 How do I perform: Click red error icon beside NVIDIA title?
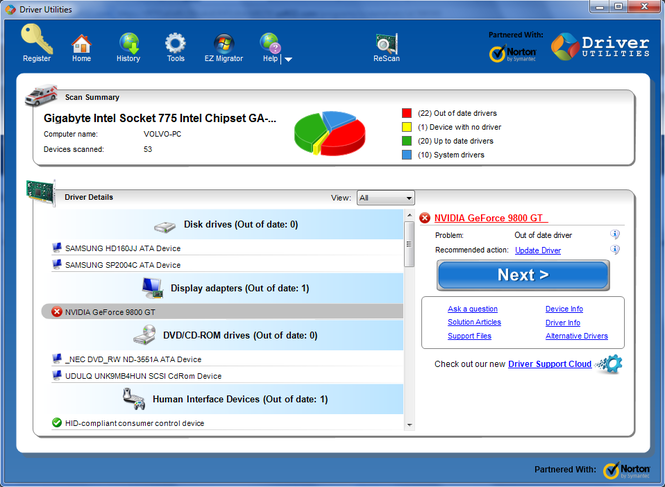[x=425, y=218]
